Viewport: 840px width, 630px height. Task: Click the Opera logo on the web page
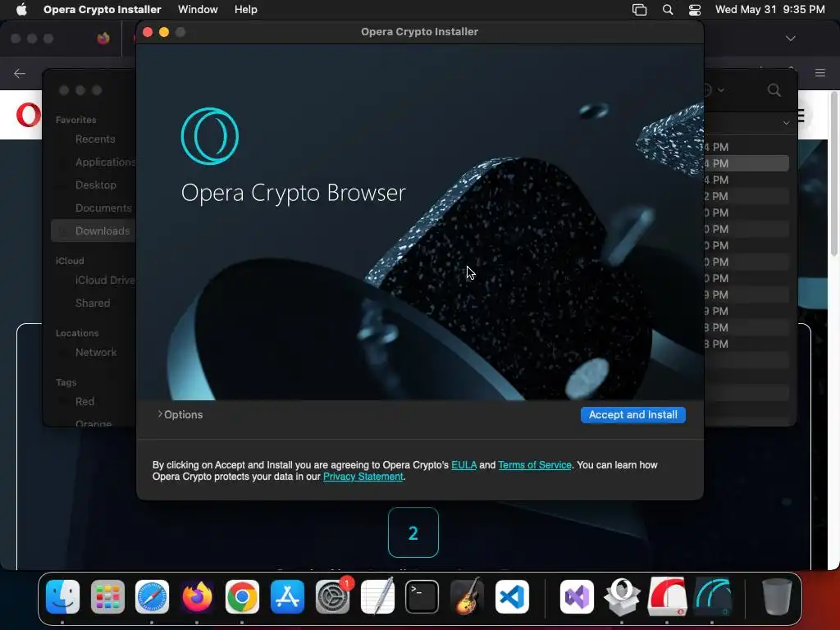tap(29, 115)
